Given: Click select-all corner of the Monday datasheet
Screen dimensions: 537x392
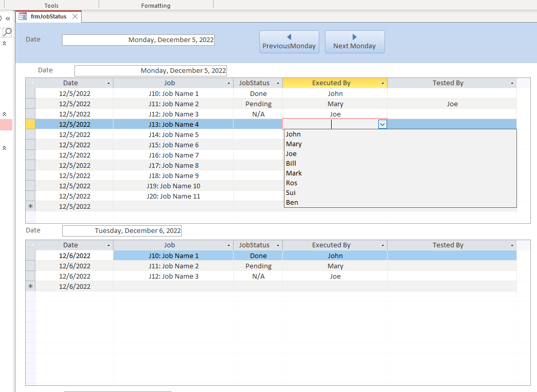Looking at the screenshot, I should point(30,83).
